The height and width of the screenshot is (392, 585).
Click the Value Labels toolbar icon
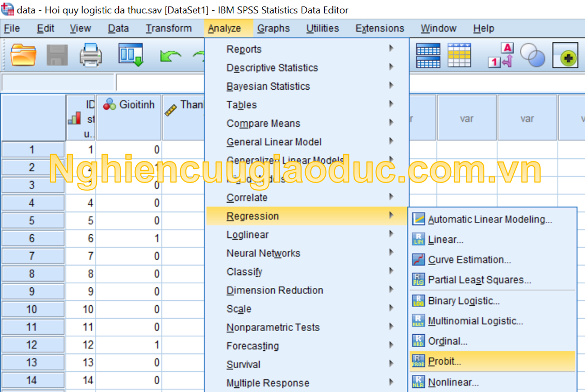click(x=499, y=55)
